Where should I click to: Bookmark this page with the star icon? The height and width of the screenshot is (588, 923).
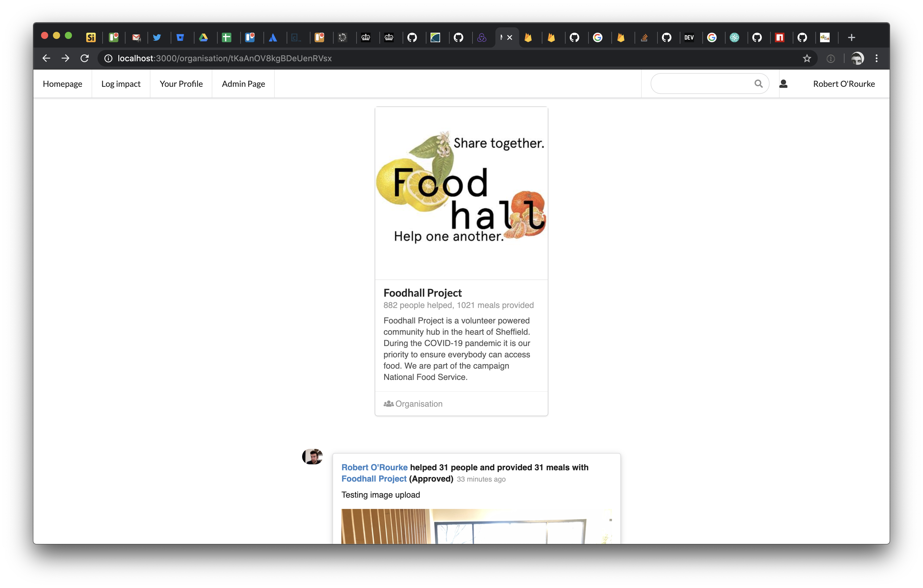pos(807,58)
